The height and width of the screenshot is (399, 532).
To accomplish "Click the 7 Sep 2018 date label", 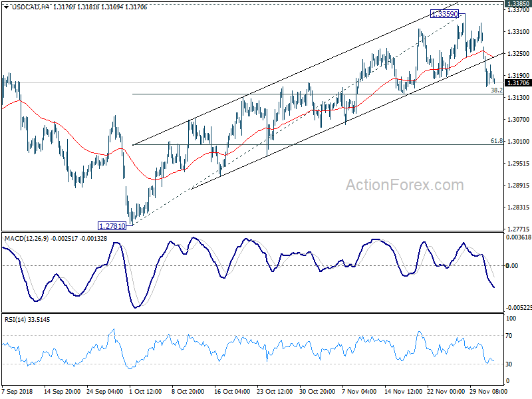I will point(17,391).
